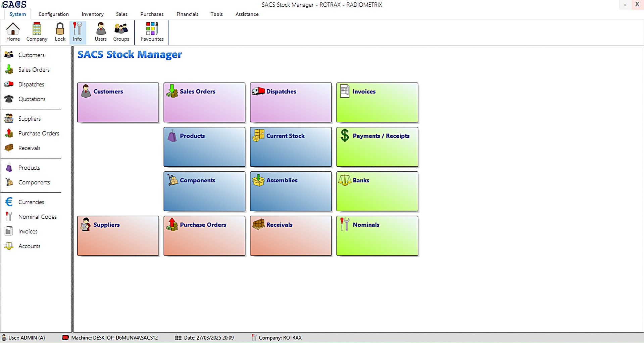Select Accounts text in the sidebar
Viewport: 644px width, 343px height.
(x=29, y=246)
